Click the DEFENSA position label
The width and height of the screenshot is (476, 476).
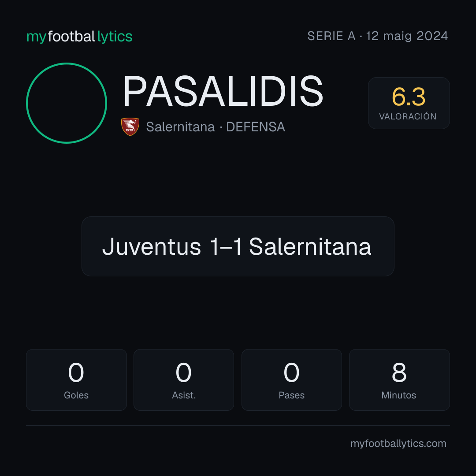(256, 127)
